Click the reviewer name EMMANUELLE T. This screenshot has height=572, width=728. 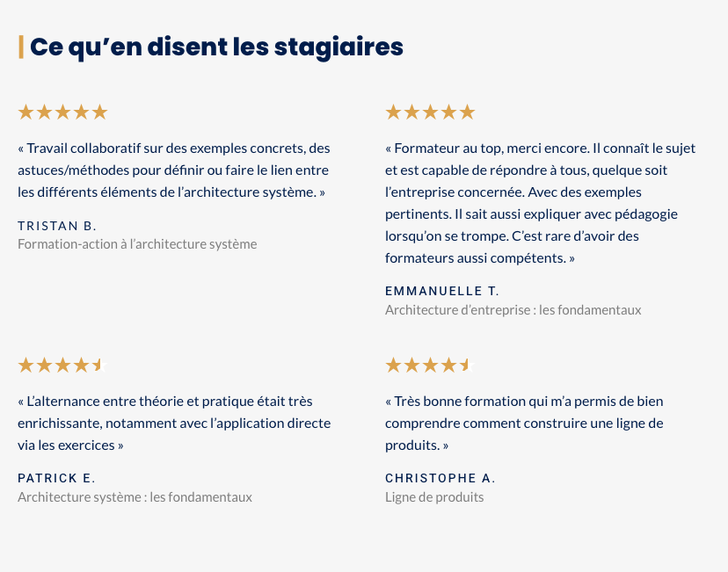[x=442, y=291]
